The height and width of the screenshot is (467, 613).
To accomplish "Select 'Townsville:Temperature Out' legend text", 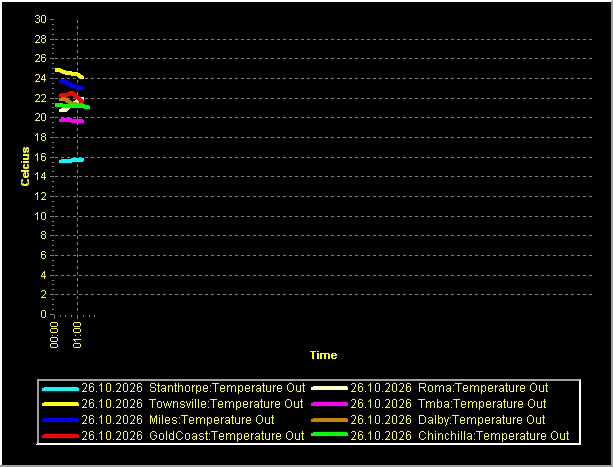I will tap(226, 404).
